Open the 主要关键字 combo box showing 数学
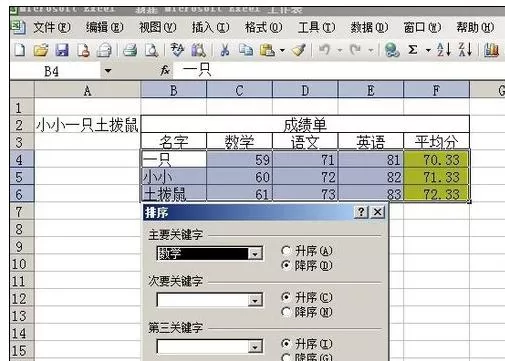 click(x=209, y=254)
